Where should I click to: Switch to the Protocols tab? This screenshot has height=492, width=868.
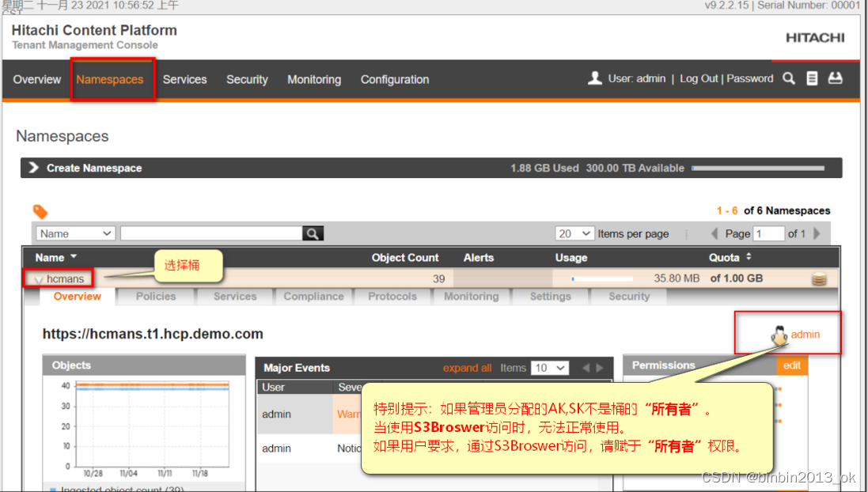(x=392, y=297)
